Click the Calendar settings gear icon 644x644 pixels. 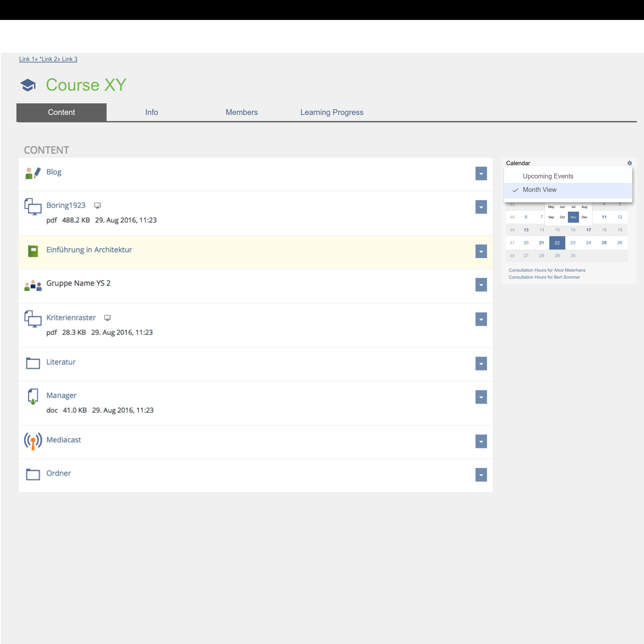pos(629,163)
